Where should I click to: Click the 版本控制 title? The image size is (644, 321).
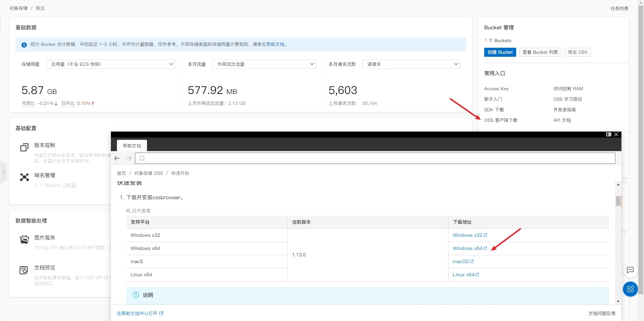(45, 145)
